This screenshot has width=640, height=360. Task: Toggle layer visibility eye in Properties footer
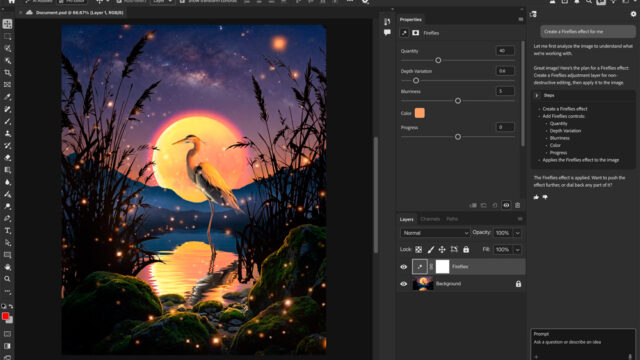point(506,205)
